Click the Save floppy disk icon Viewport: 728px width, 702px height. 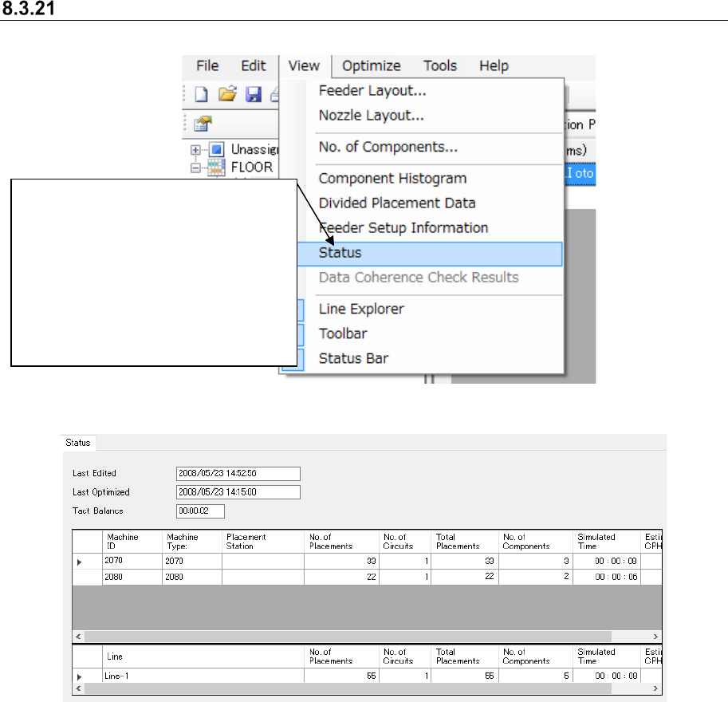(253, 95)
